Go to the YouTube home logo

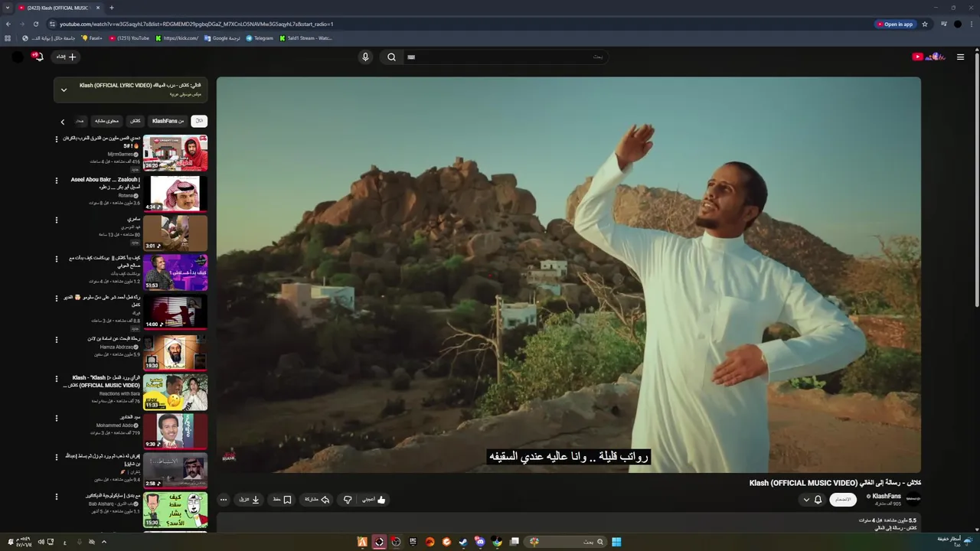pos(929,57)
